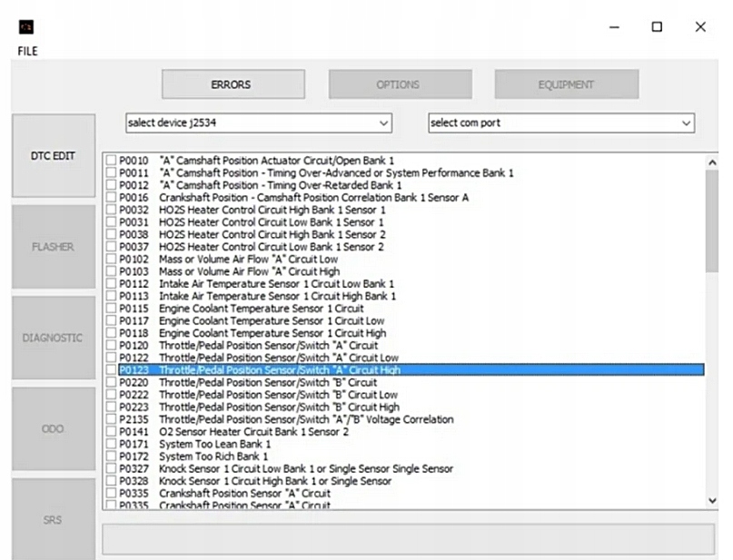Switch to the ERRORS tab
The image size is (733, 560).
point(233,84)
